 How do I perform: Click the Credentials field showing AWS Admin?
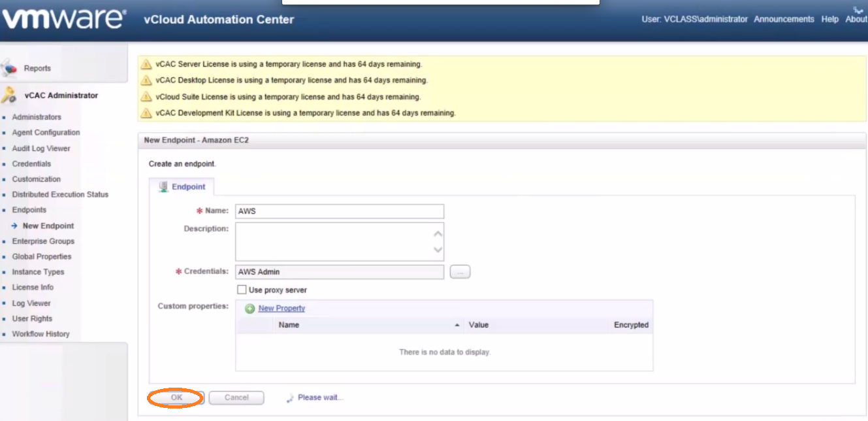tap(340, 272)
